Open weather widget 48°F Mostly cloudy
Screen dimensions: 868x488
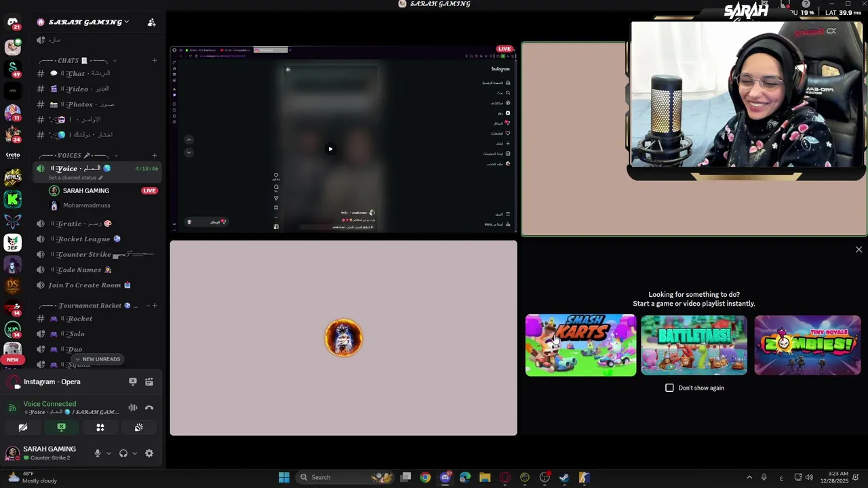33,477
